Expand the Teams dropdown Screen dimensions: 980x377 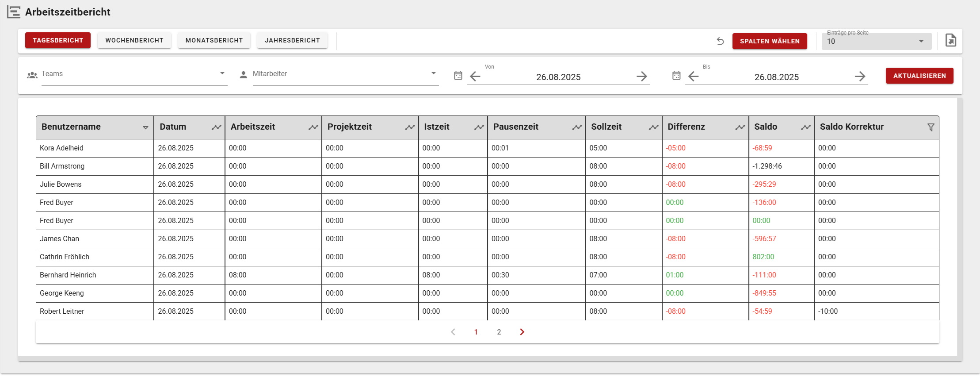point(222,73)
